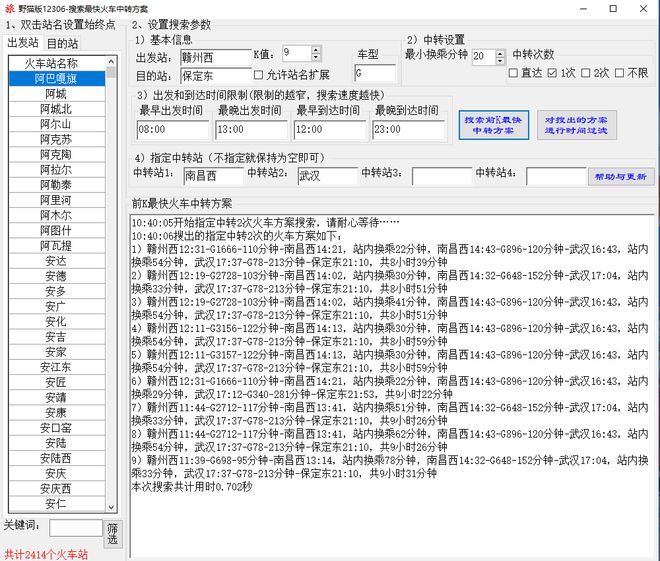
Task: Click the 车型 input field
Action: 375,73
